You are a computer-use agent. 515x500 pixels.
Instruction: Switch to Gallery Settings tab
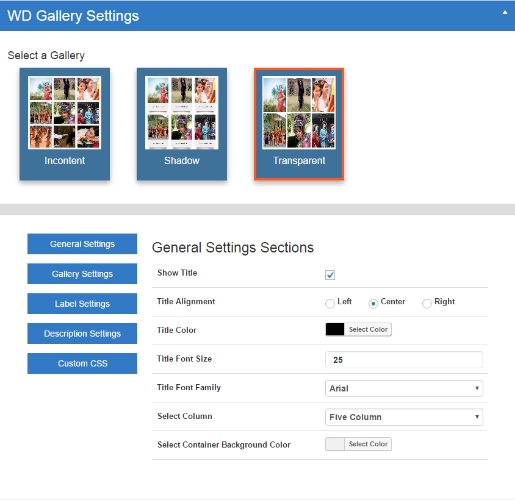(x=82, y=274)
